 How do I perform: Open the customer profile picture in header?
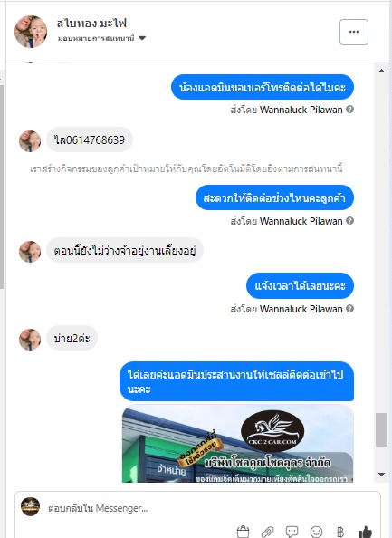pos(31,32)
